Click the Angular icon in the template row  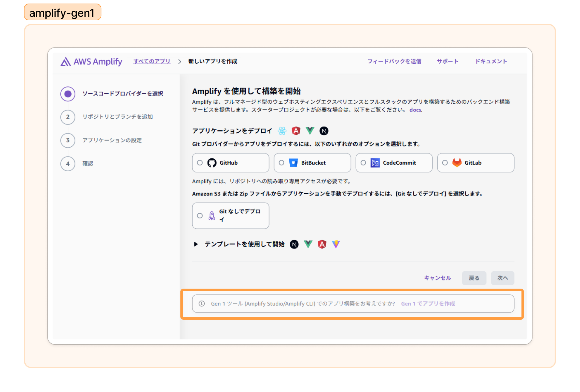(x=322, y=244)
